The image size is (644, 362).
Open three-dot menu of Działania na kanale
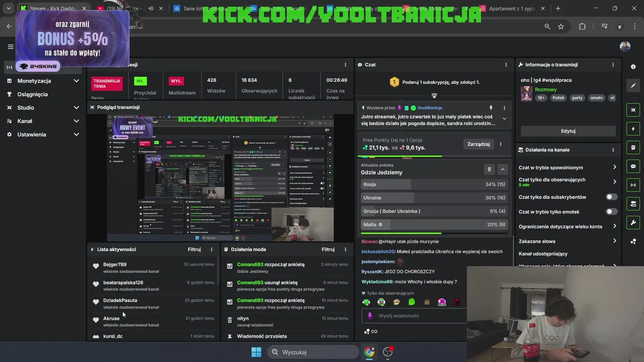tap(613, 150)
